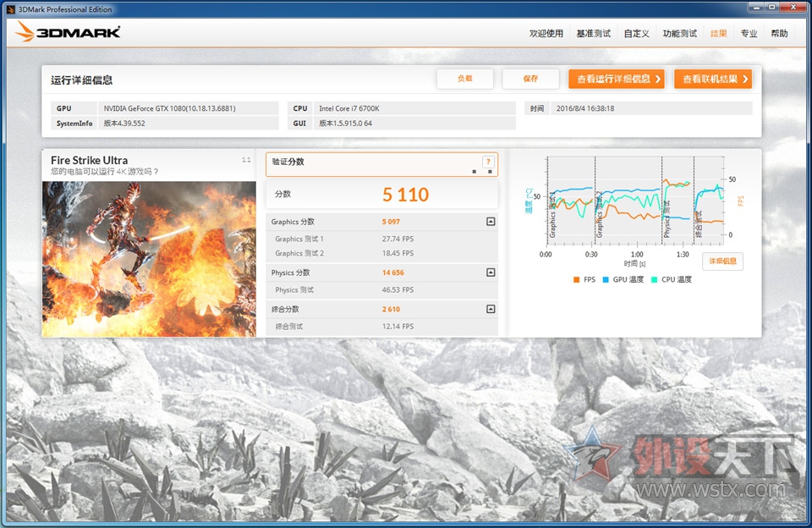Click 综合分数 value 2 610
The image size is (812, 528).
click(391, 310)
